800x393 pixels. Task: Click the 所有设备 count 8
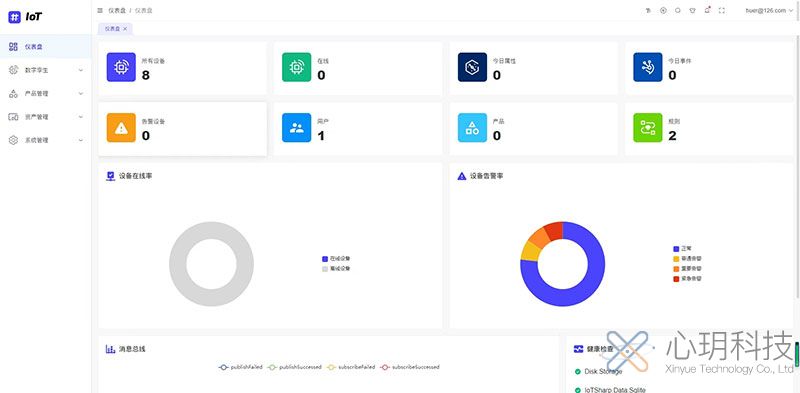click(146, 76)
